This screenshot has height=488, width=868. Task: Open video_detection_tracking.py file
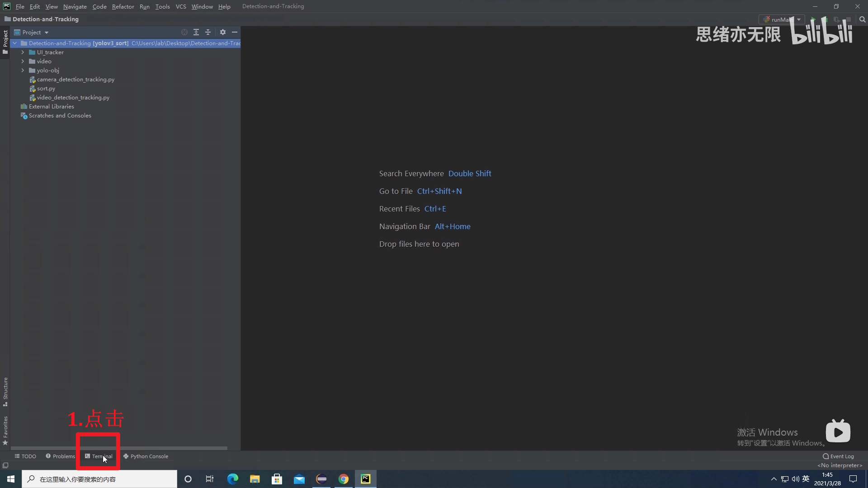[73, 97]
